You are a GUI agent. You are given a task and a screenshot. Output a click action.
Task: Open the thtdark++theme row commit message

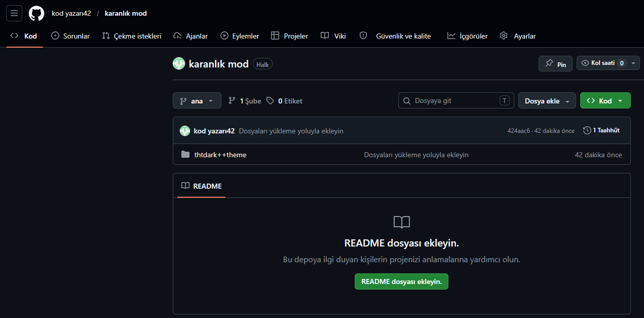(416, 155)
